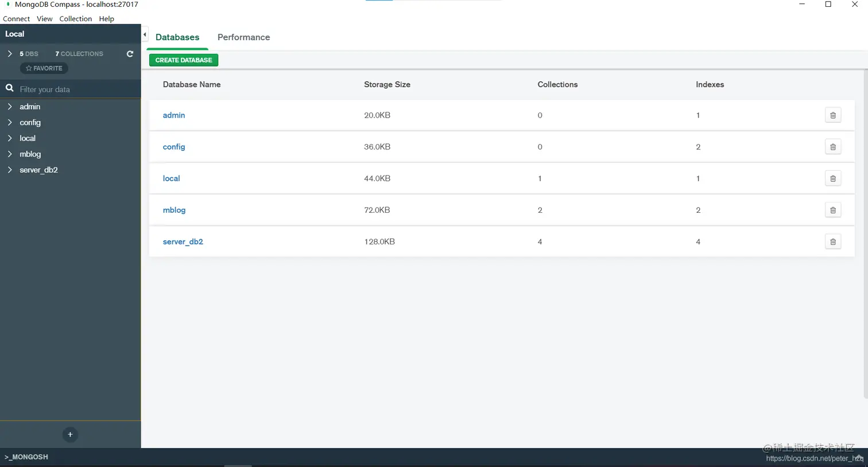
Task: Delete the admin database with trash icon
Action: tap(833, 115)
